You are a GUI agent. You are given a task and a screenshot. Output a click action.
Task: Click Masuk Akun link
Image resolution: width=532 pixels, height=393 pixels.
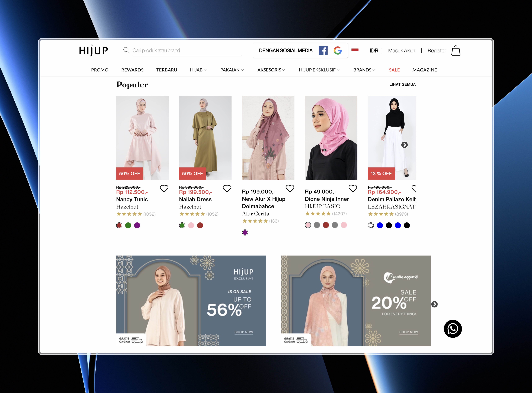402,50
